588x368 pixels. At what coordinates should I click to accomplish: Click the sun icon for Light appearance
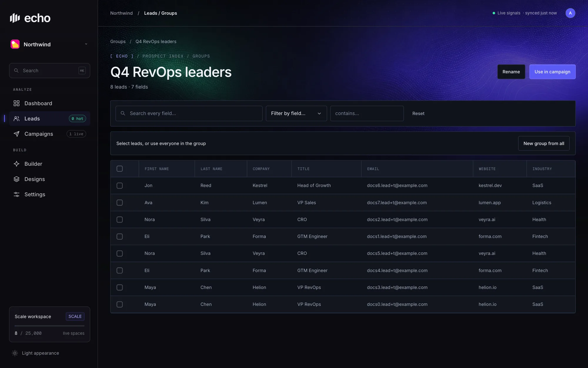[x=15, y=353]
